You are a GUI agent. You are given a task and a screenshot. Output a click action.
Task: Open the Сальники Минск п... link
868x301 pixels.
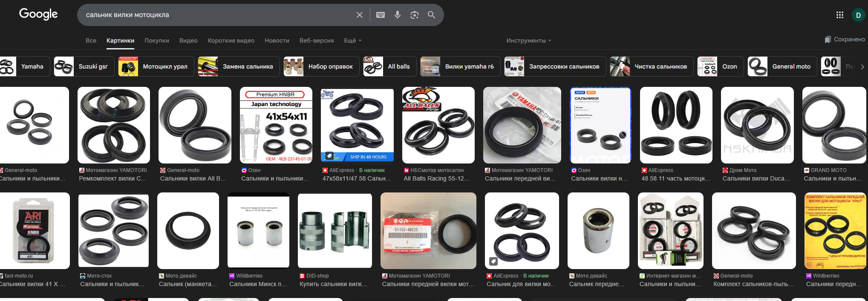[258, 284]
